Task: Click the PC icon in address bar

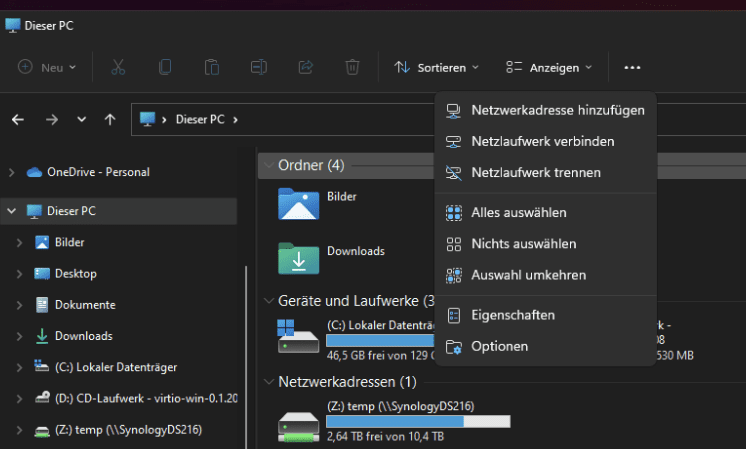Action: [147, 119]
